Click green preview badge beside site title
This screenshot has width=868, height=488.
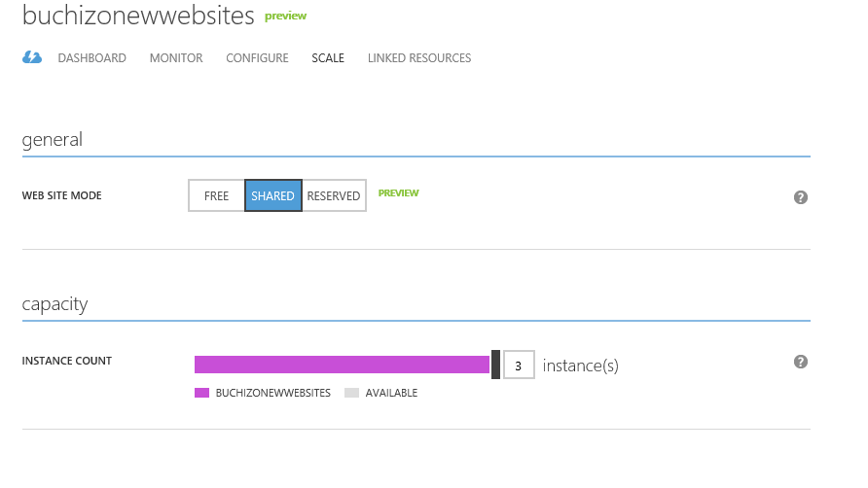coord(285,17)
